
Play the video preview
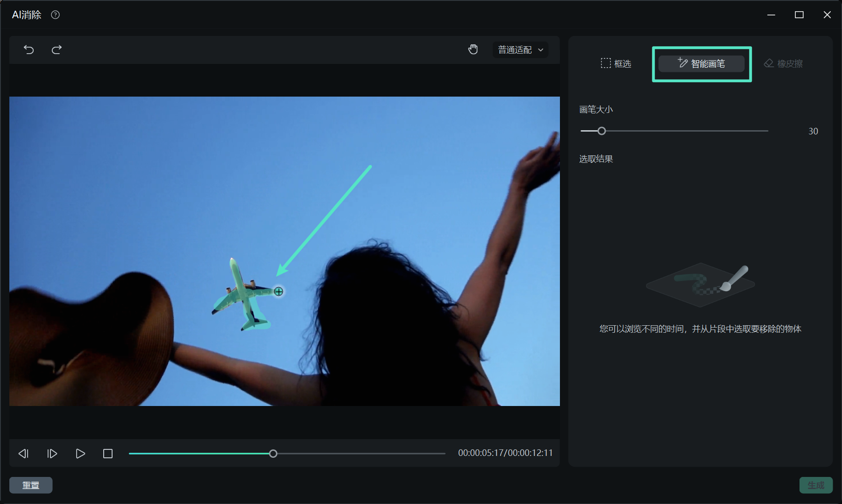80,454
